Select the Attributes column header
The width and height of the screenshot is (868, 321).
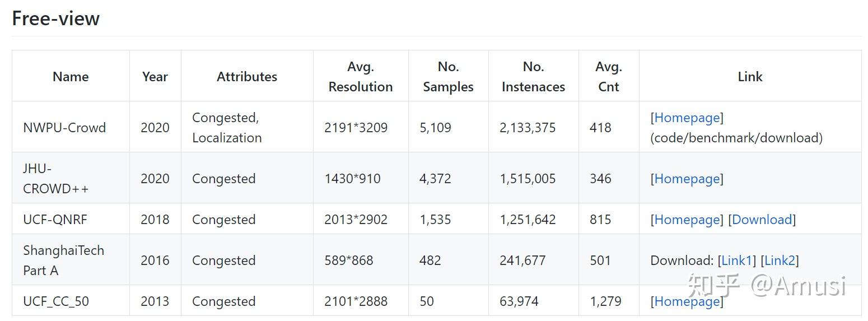pyautogui.click(x=247, y=77)
